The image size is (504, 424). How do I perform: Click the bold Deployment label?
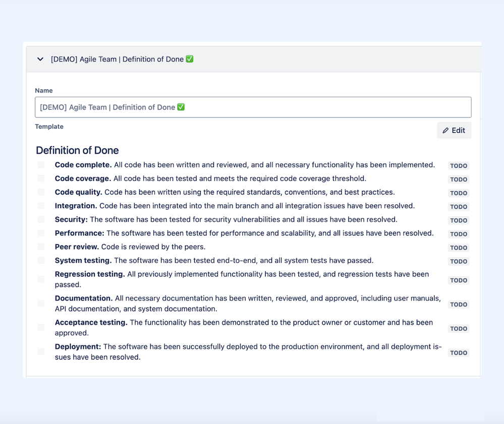pyautogui.click(x=78, y=346)
